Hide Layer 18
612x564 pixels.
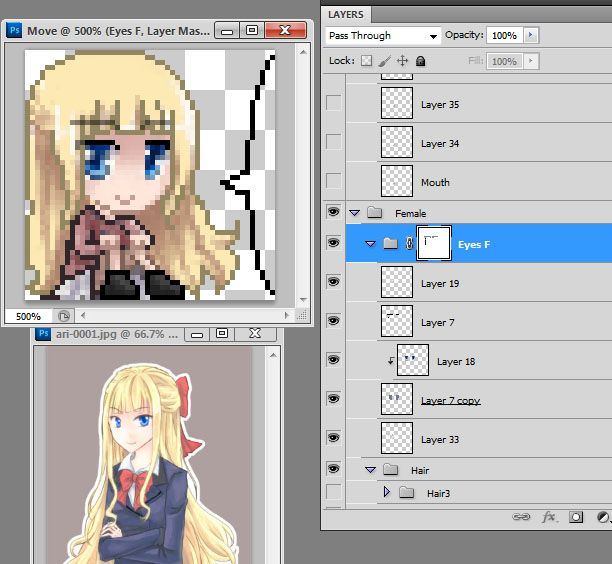pyautogui.click(x=333, y=359)
